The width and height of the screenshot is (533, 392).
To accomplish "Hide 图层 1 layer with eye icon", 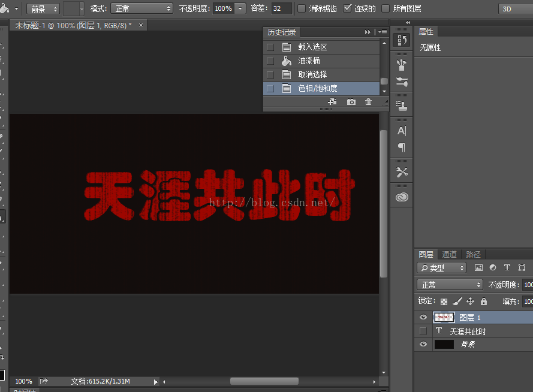I will coord(423,317).
